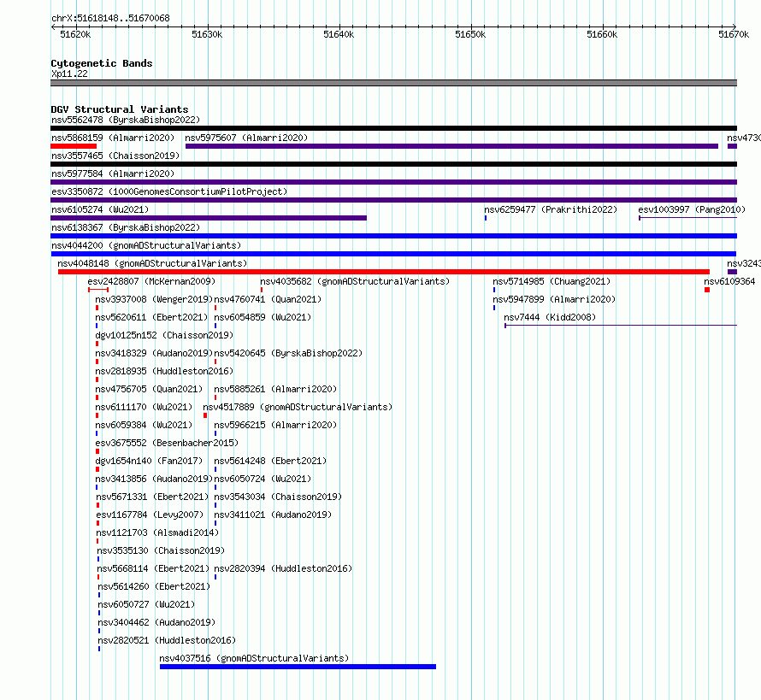Select nsv6054859 (Wu2021) label
The image size is (761, 700).
coord(263,317)
